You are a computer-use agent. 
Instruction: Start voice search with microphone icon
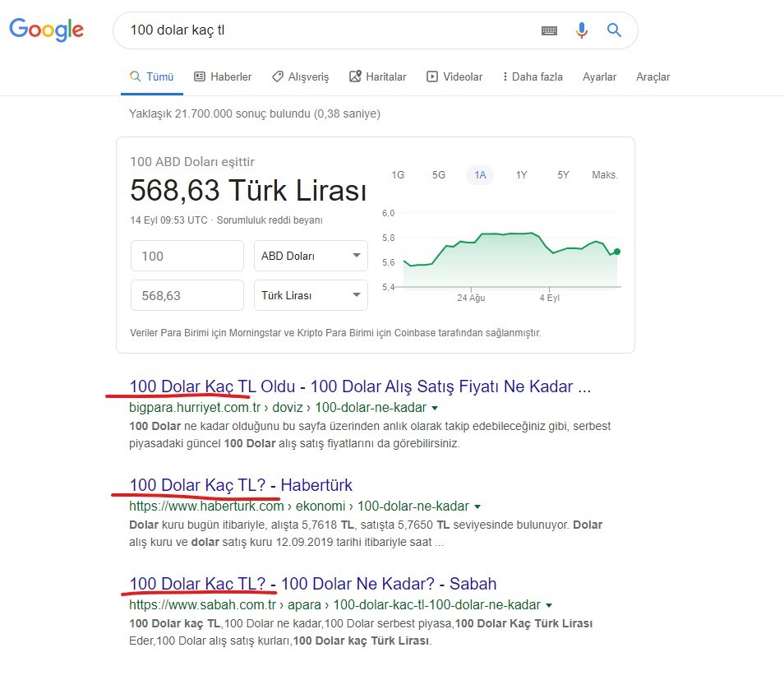582,30
